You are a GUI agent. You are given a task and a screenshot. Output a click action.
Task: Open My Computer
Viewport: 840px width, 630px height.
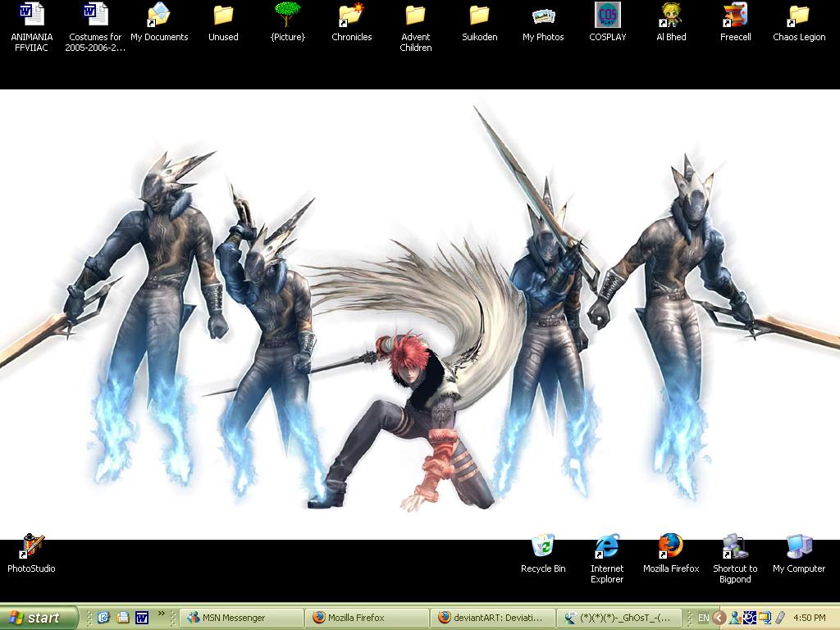(799, 546)
